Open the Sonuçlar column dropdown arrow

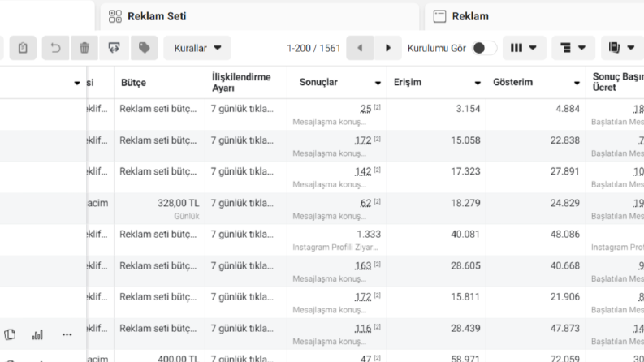click(x=378, y=83)
